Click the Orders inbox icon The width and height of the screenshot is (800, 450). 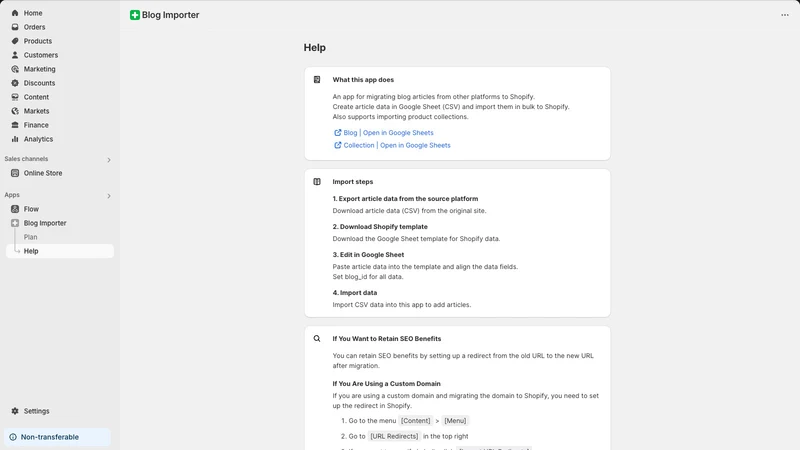click(x=15, y=27)
